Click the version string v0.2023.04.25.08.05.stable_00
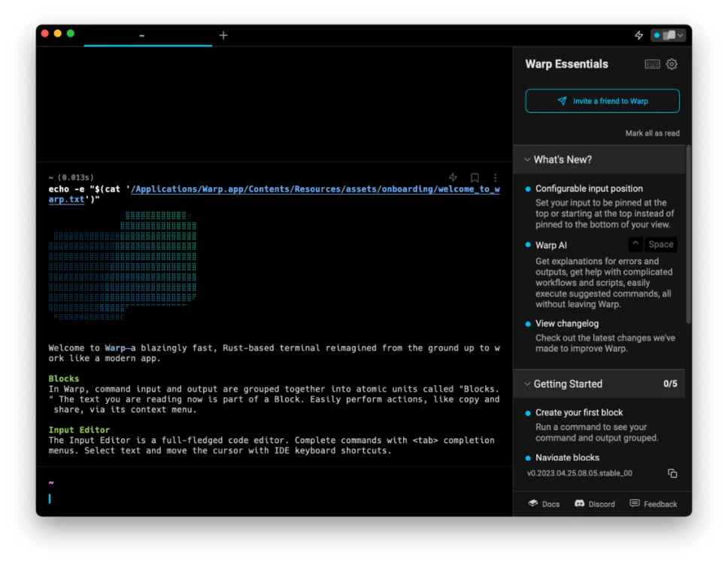 click(579, 474)
